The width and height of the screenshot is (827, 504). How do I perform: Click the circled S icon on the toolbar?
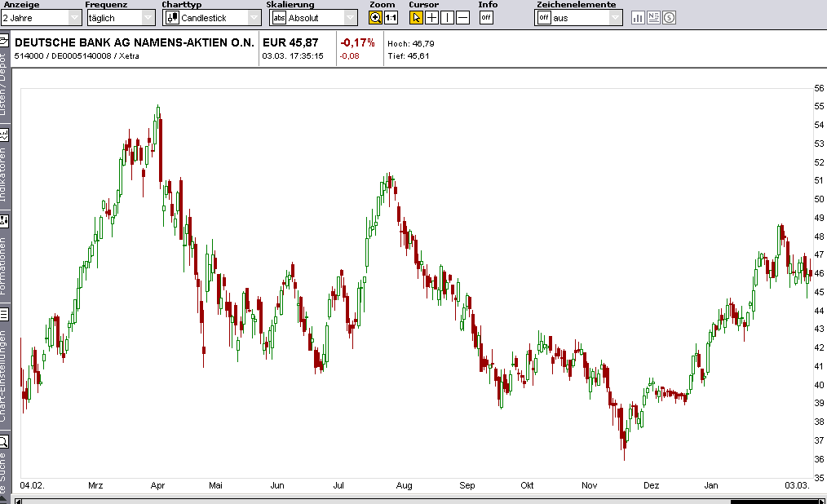pyautogui.click(x=667, y=16)
